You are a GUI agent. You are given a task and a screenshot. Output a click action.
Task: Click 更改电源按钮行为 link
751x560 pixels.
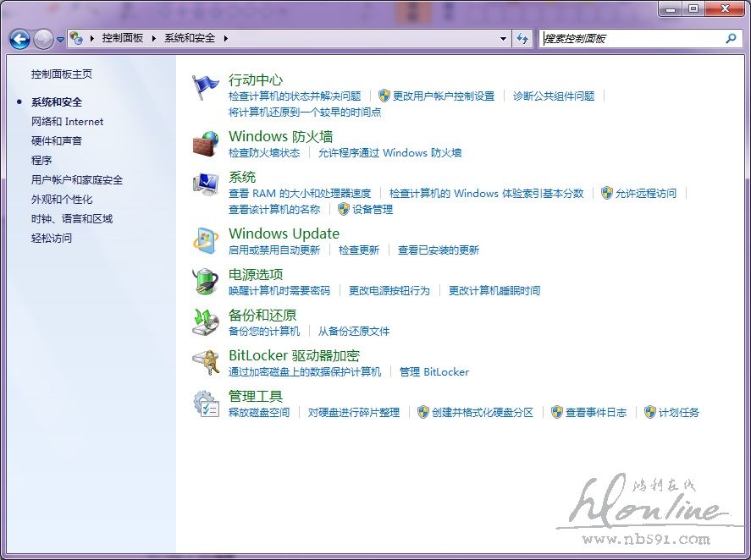click(389, 290)
